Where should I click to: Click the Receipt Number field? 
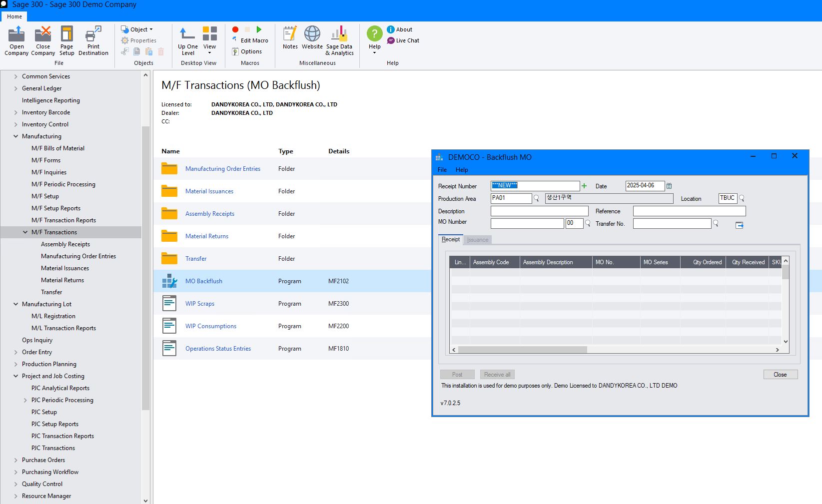click(x=535, y=186)
